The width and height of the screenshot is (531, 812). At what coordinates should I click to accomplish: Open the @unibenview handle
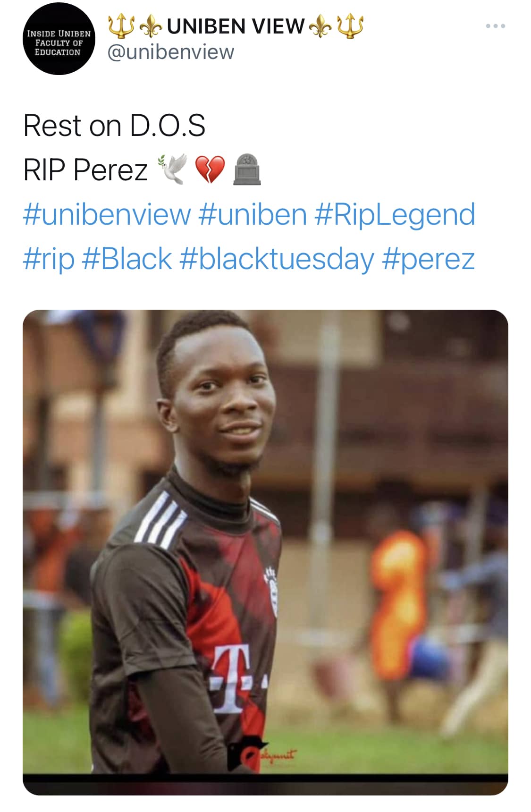(x=171, y=52)
